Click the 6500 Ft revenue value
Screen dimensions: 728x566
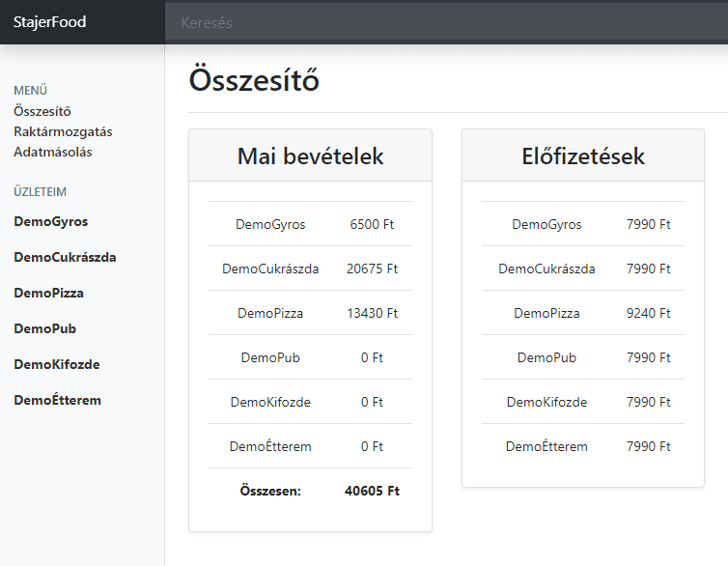[372, 224]
